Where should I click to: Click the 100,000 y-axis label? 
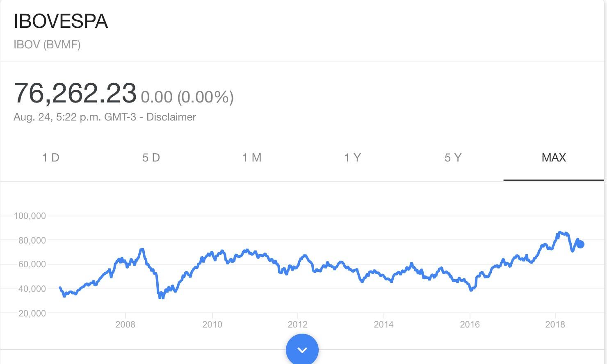click(x=30, y=216)
